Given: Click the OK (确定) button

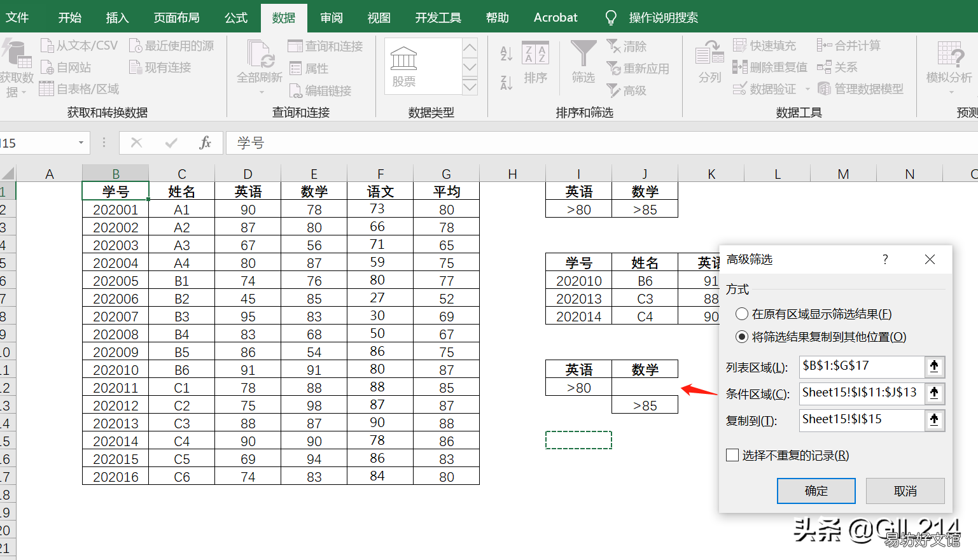Looking at the screenshot, I should 816,491.
